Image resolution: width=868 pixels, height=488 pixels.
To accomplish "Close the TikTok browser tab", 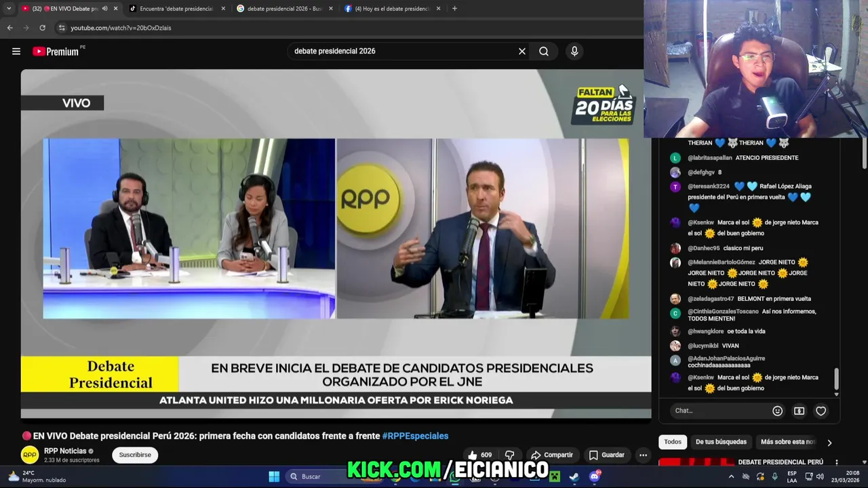I will pos(223,9).
